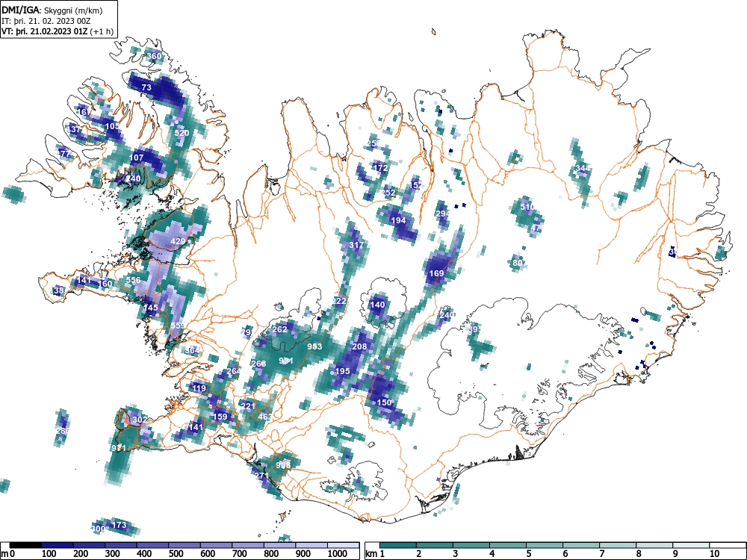The width and height of the screenshot is (747, 560).
Task: Select the initial time line 'IT: þri. 21. 02. 2023 00Z'
Action: coord(46,21)
